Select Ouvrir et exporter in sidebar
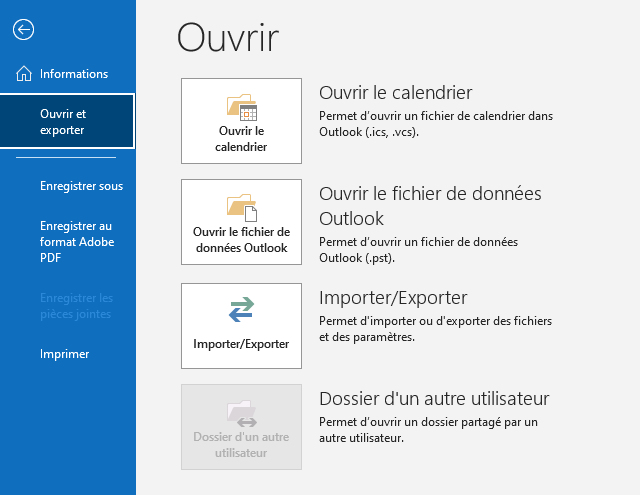This screenshot has width=640, height=495. pyautogui.click(x=67, y=121)
